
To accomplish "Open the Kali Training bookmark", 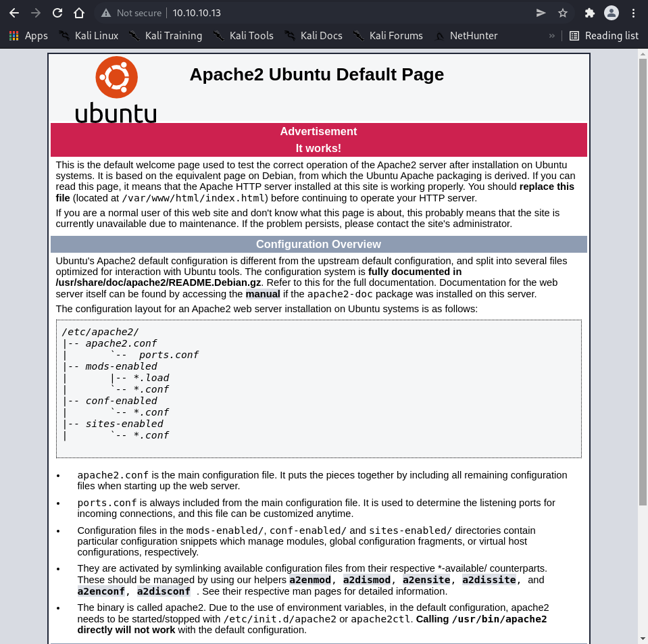I will (166, 36).
